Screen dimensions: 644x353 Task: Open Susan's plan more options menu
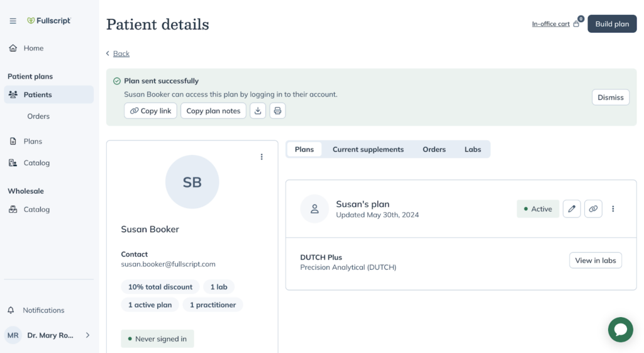point(613,209)
